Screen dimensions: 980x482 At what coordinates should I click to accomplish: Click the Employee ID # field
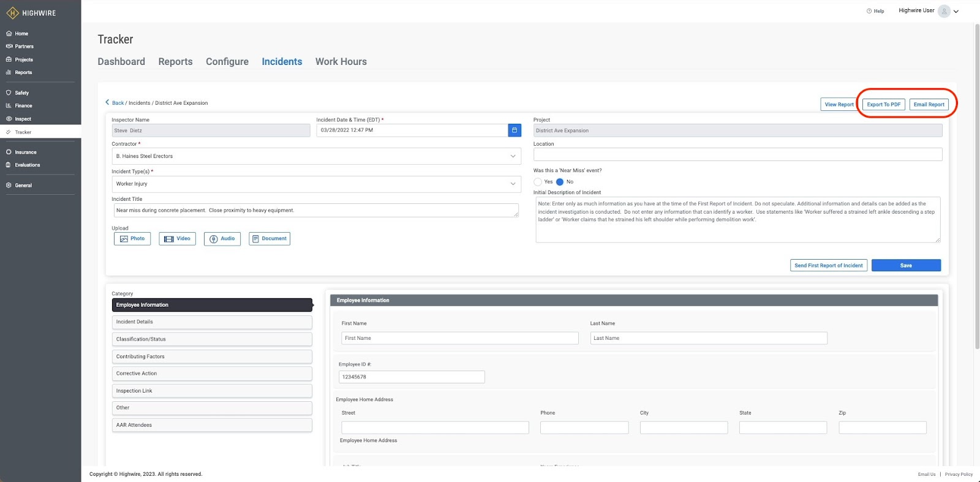point(412,377)
